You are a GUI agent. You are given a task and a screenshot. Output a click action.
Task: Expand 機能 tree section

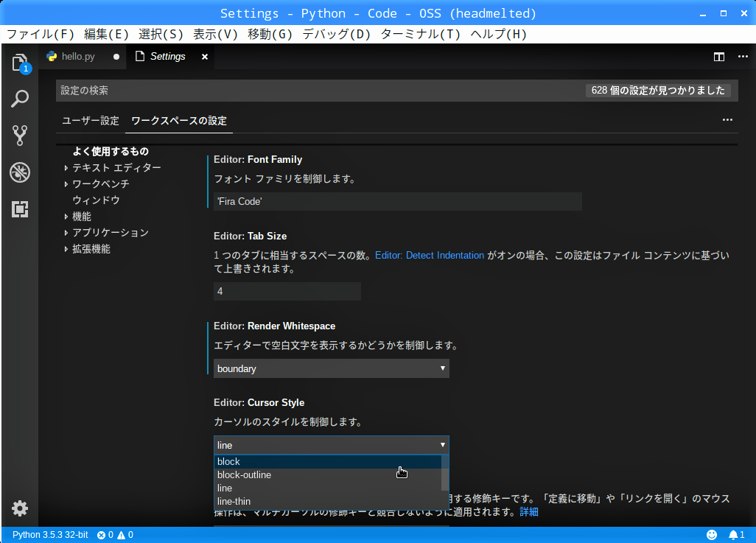(x=66, y=217)
